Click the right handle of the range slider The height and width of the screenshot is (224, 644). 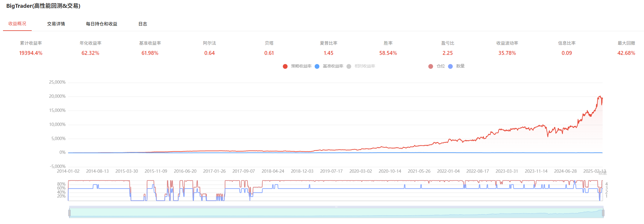coord(603,213)
